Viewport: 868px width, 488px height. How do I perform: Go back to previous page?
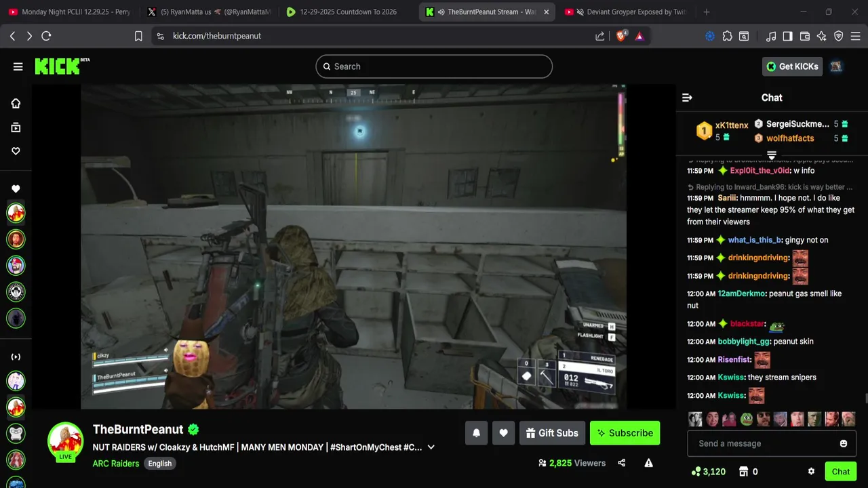click(x=12, y=36)
